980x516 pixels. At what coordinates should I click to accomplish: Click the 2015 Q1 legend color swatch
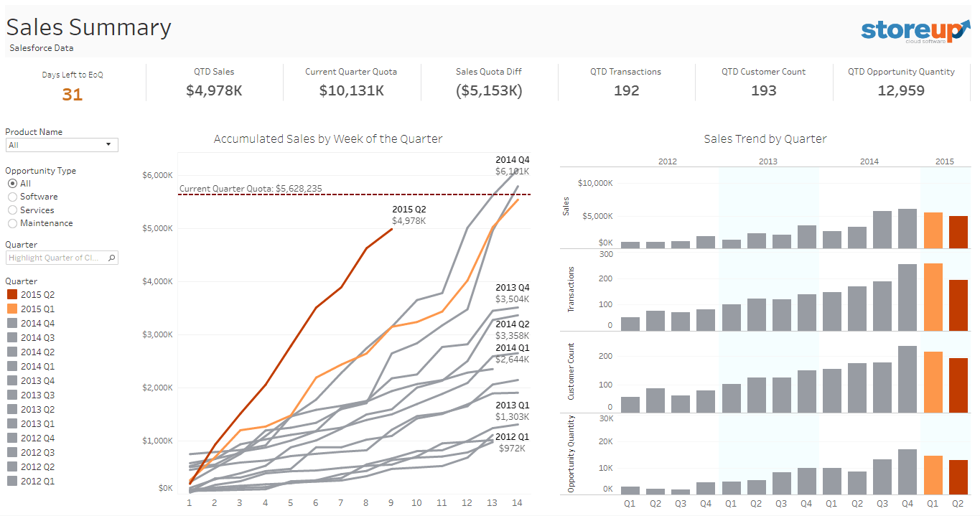tap(12, 309)
